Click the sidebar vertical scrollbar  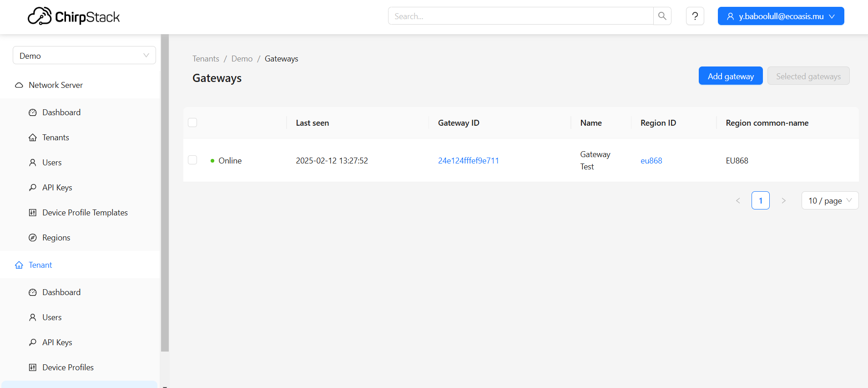pyautogui.click(x=165, y=191)
